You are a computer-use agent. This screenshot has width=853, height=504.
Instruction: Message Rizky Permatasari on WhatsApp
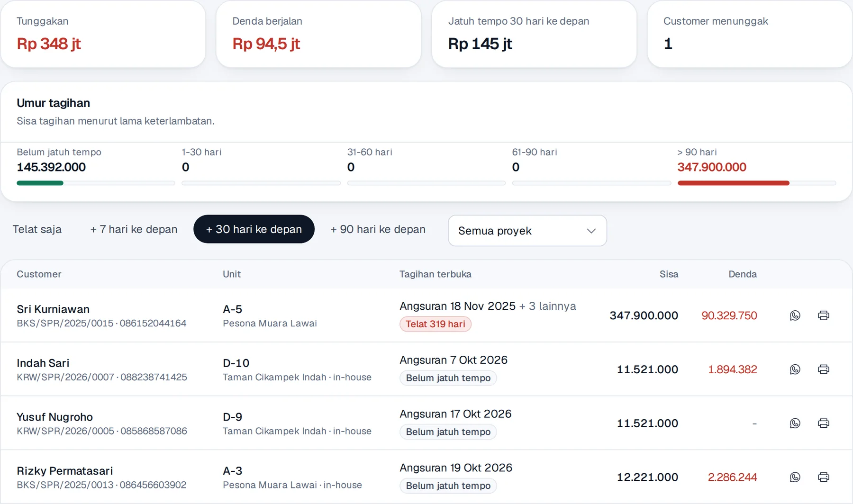(x=795, y=477)
